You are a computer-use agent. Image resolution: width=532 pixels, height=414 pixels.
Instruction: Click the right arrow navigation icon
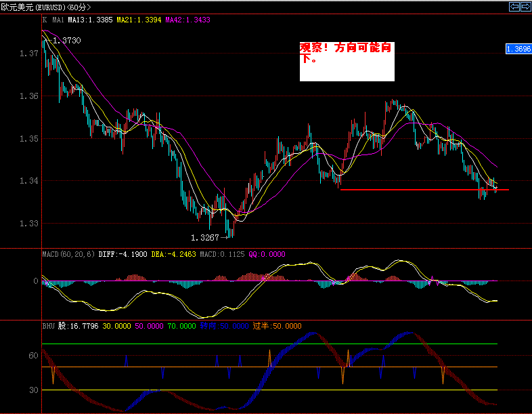coord(526,7)
